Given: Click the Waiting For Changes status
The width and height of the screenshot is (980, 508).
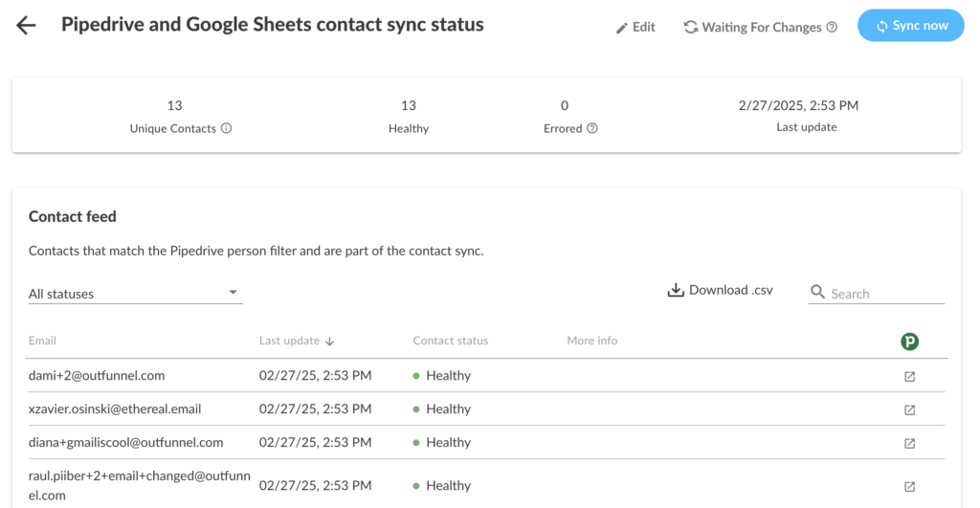Looking at the screenshot, I should (x=760, y=28).
